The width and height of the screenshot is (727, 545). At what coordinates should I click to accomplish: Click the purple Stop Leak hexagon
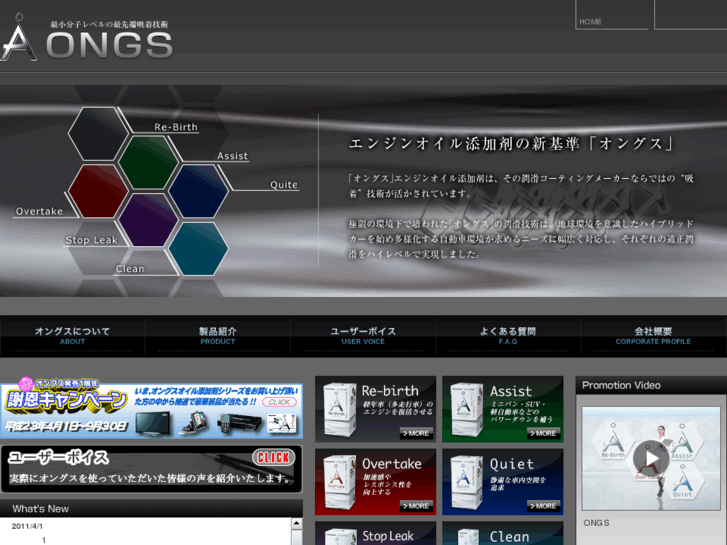click(x=148, y=220)
